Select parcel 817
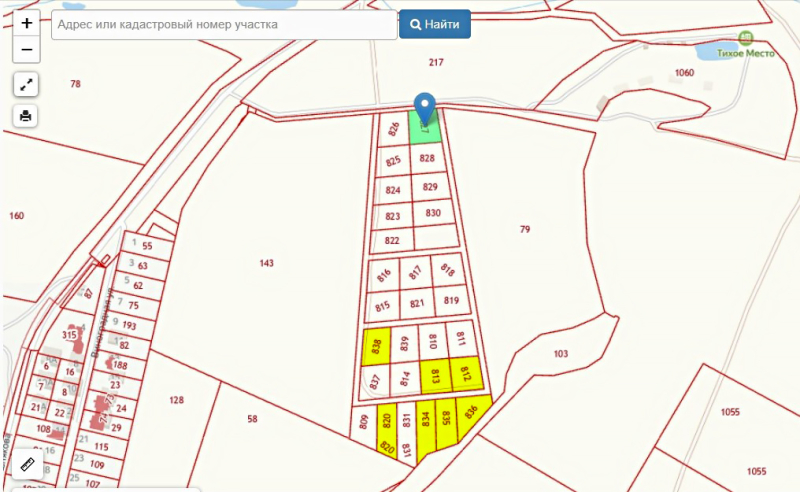Image resolution: width=800 pixels, height=492 pixels. click(x=415, y=273)
